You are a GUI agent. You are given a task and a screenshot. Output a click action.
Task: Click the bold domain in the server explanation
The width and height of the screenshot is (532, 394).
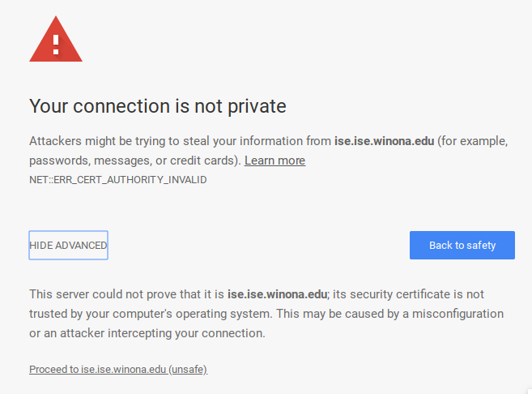[277, 293]
